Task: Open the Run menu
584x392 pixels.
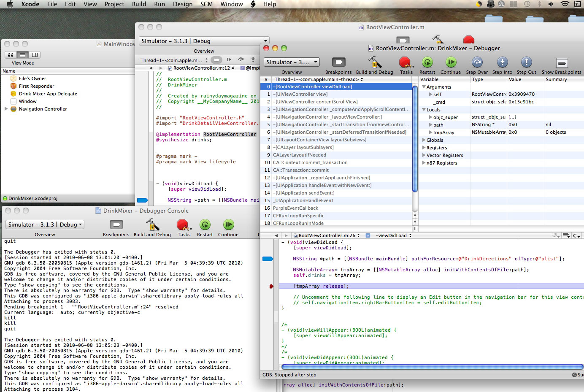Action: click(x=160, y=4)
